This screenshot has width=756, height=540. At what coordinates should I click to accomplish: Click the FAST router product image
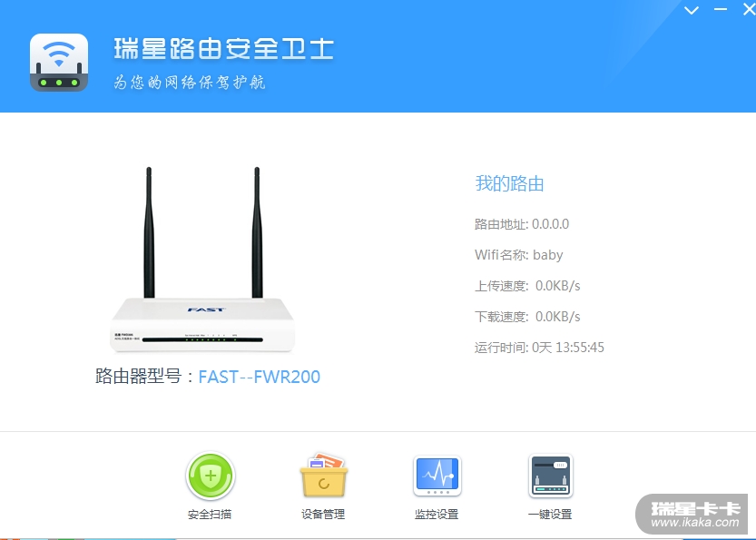202,260
